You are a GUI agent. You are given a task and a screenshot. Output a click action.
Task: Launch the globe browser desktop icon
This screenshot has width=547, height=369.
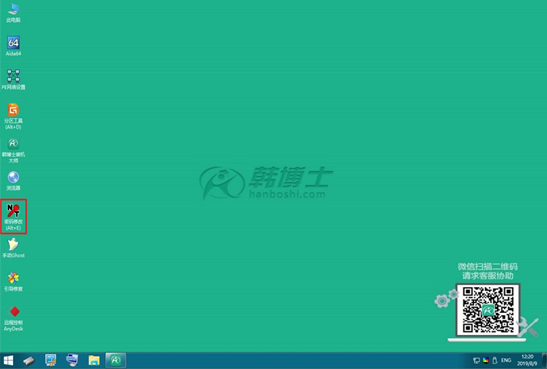[13, 181]
